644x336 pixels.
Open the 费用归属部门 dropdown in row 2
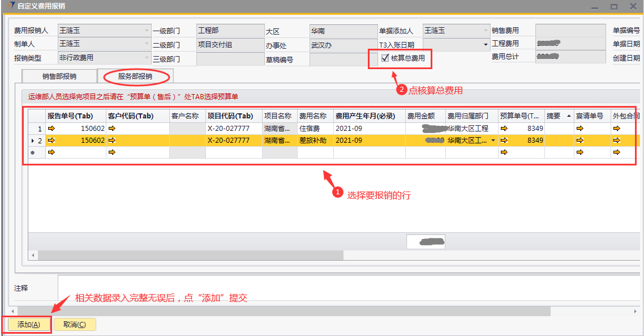coord(492,141)
